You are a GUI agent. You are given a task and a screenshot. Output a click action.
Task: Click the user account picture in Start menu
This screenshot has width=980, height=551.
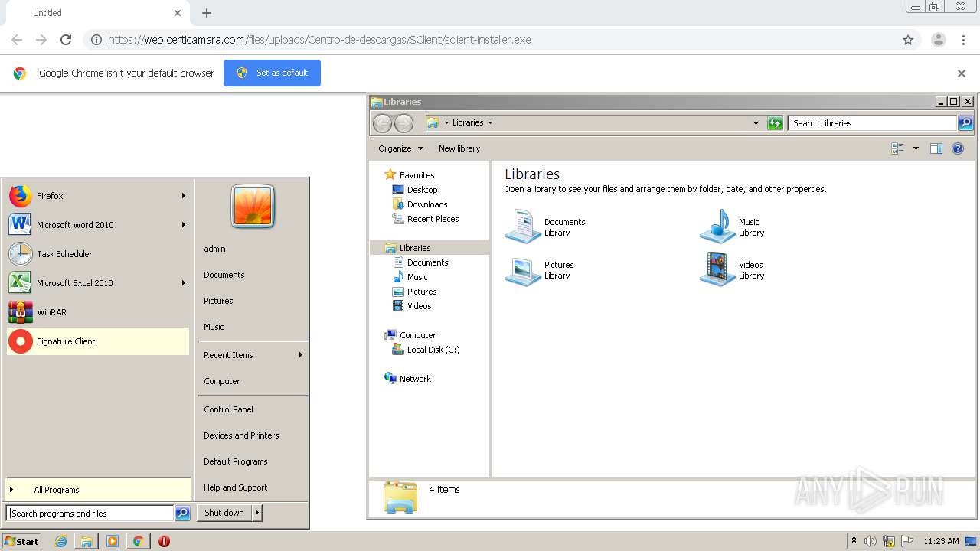coord(253,206)
